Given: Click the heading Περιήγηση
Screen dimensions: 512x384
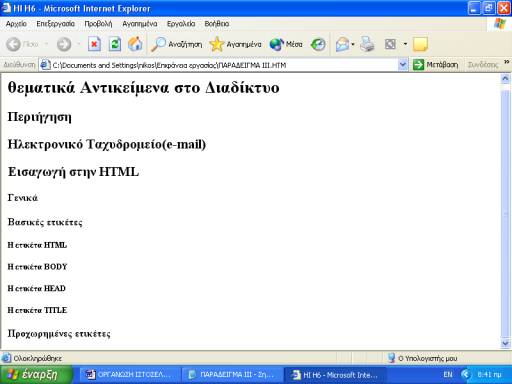Looking at the screenshot, I should coord(40,117).
